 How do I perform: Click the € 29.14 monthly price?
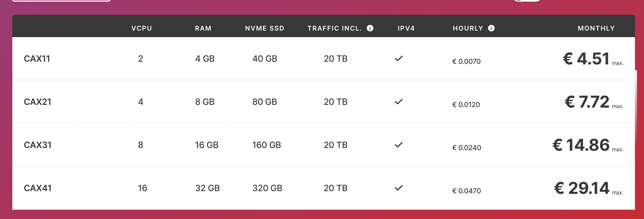tap(582, 188)
